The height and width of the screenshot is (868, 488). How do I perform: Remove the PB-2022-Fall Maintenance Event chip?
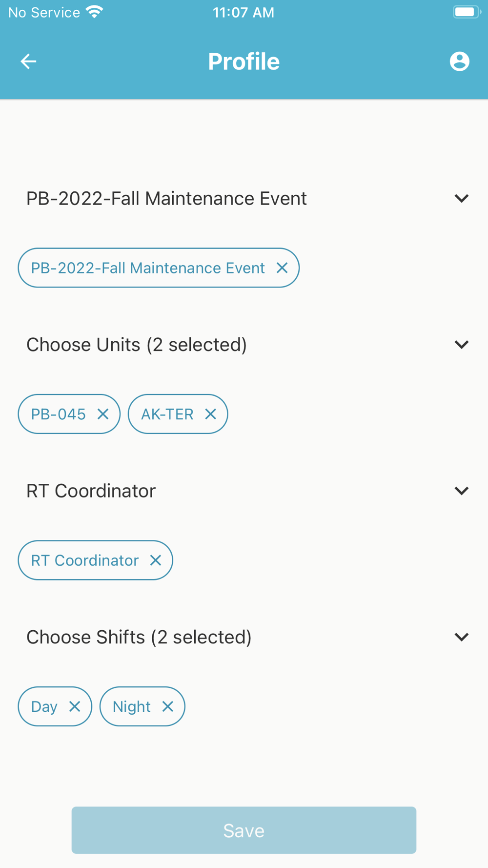tap(282, 268)
